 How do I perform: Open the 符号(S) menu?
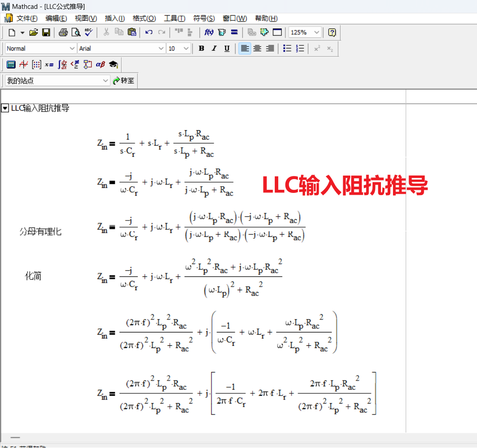point(204,19)
